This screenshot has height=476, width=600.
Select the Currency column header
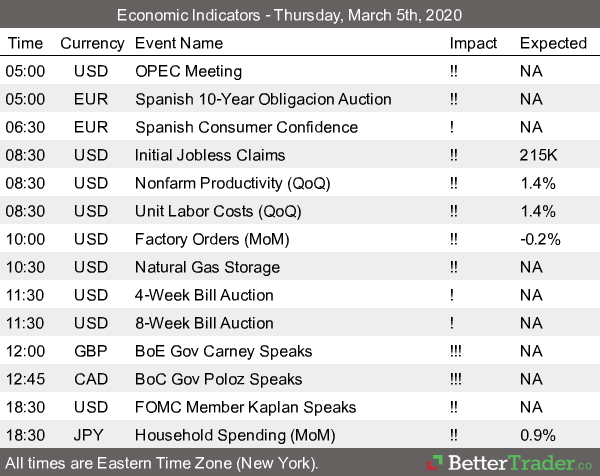coord(92,43)
